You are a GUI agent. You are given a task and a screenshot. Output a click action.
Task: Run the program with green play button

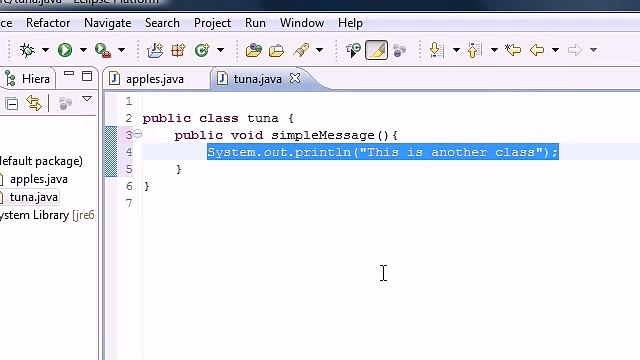point(65,50)
